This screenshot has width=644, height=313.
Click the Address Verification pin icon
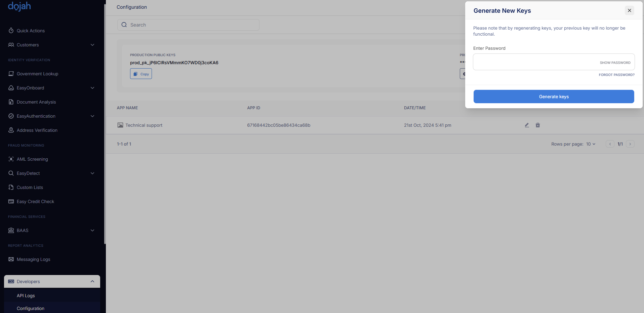[11, 130]
